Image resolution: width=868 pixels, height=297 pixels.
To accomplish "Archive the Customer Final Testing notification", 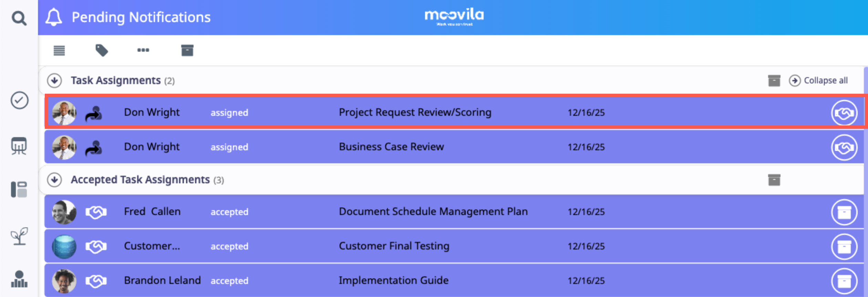I will pyautogui.click(x=844, y=246).
